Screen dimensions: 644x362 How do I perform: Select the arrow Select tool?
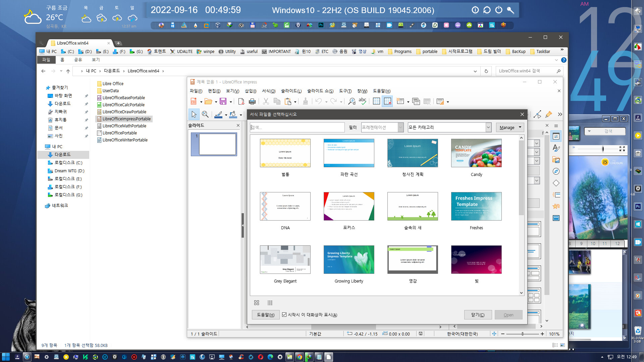point(194,115)
